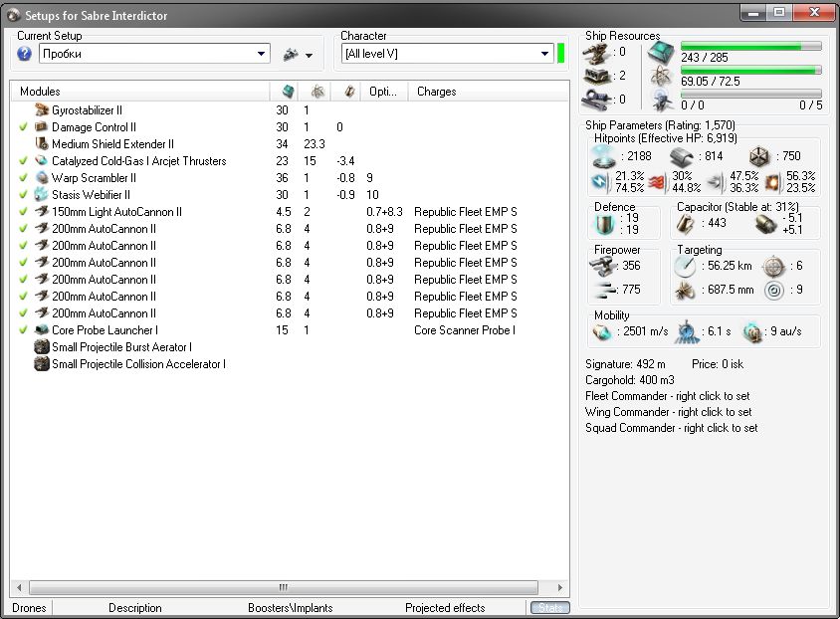Toggle Catalyzed Cold-Gas Arcjet Thrusters checkmark
The width and height of the screenshot is (840, 619).
[23, 161]
